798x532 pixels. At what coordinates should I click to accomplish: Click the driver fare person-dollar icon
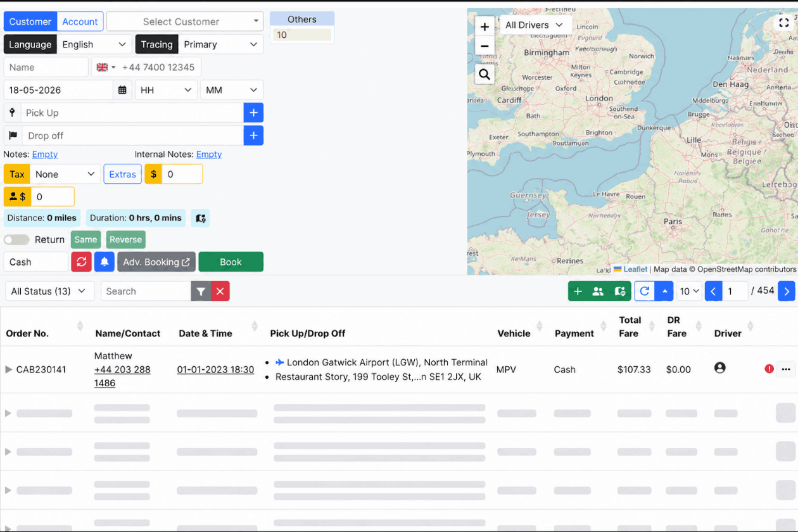pyautogui.click(x=18, y=196)
